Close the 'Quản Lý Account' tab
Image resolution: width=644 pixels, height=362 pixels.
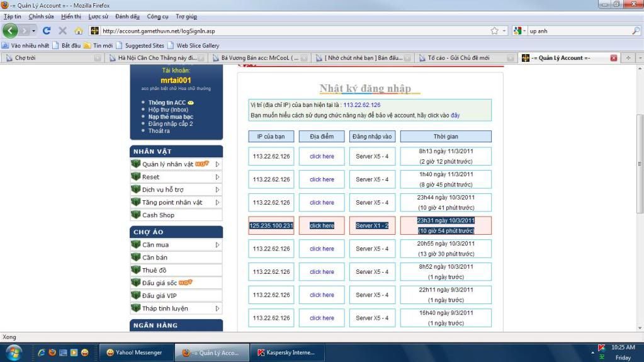614,58
